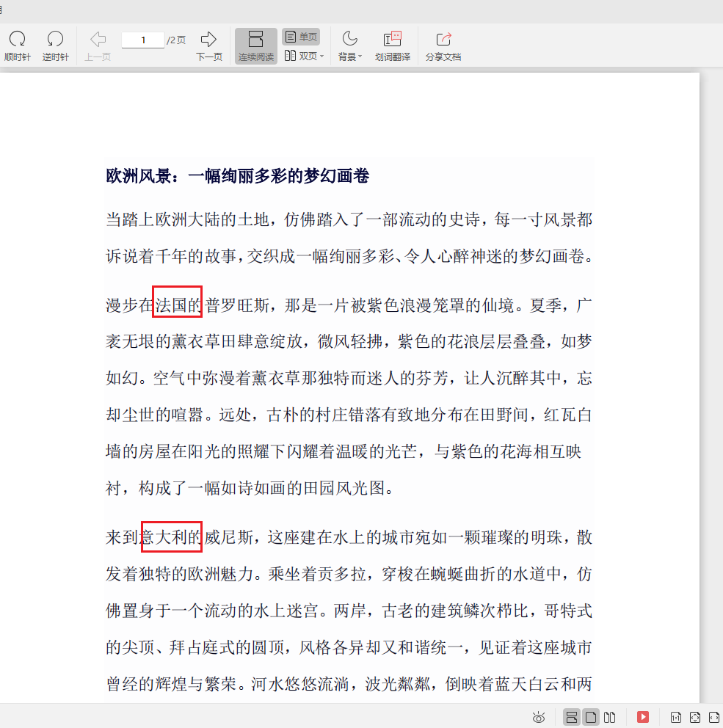Click the red video play button in status bar
This screenshot has width=723, height=728.
644,717
